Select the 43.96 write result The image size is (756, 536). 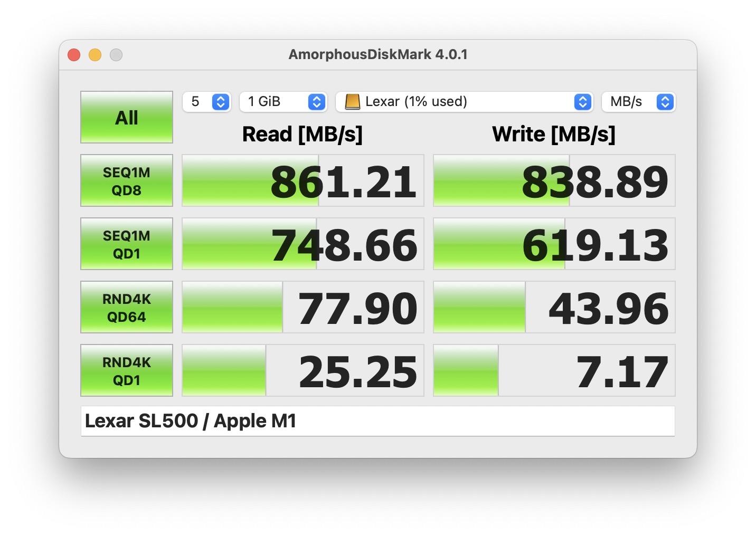(554, 307)
